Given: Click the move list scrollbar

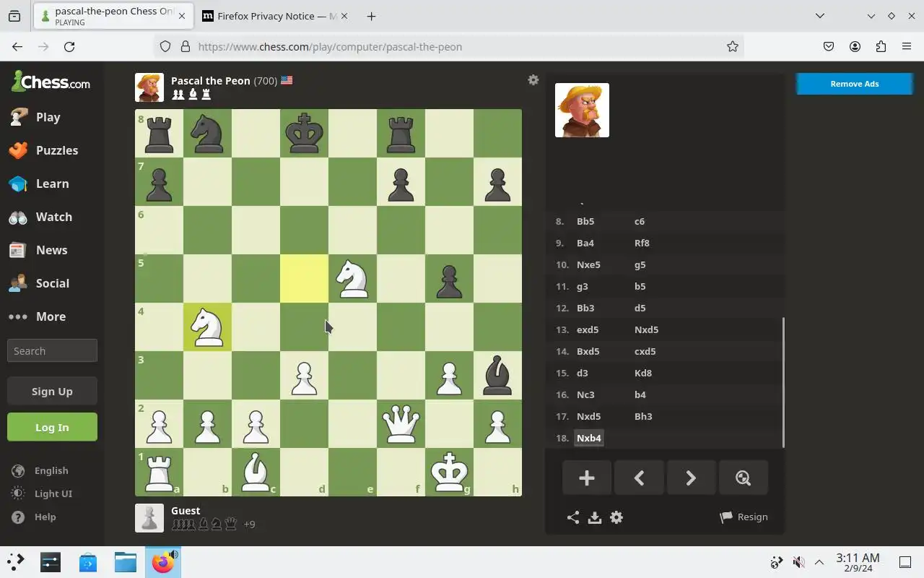Looking at the screenshot, I should tap(783, 382).
